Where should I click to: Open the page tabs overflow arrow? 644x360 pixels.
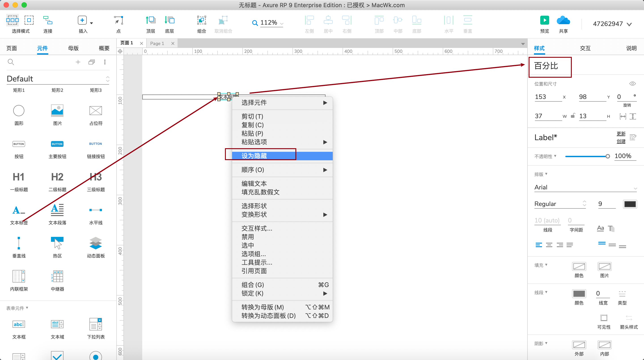pos(523,44)
